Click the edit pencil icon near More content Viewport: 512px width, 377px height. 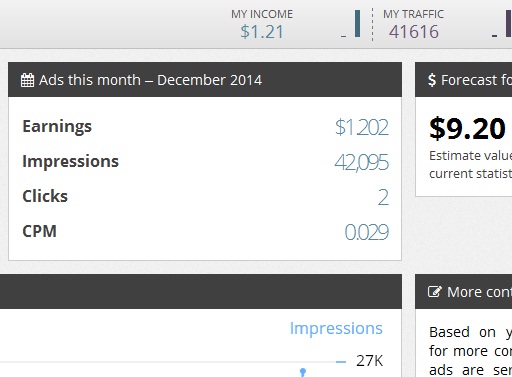tap(435, 292)
